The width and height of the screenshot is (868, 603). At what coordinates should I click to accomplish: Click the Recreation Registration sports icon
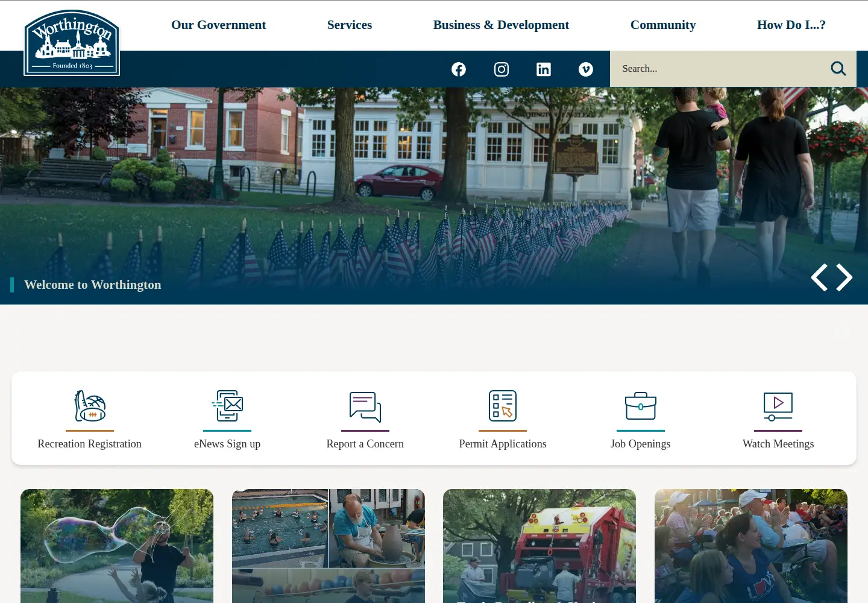90,406
